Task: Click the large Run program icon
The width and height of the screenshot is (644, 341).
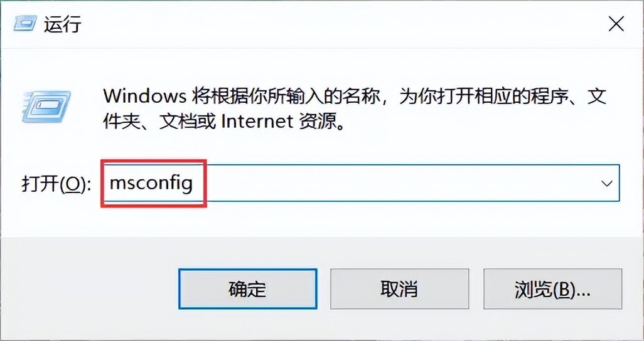Action: click(x=46, y=108)
